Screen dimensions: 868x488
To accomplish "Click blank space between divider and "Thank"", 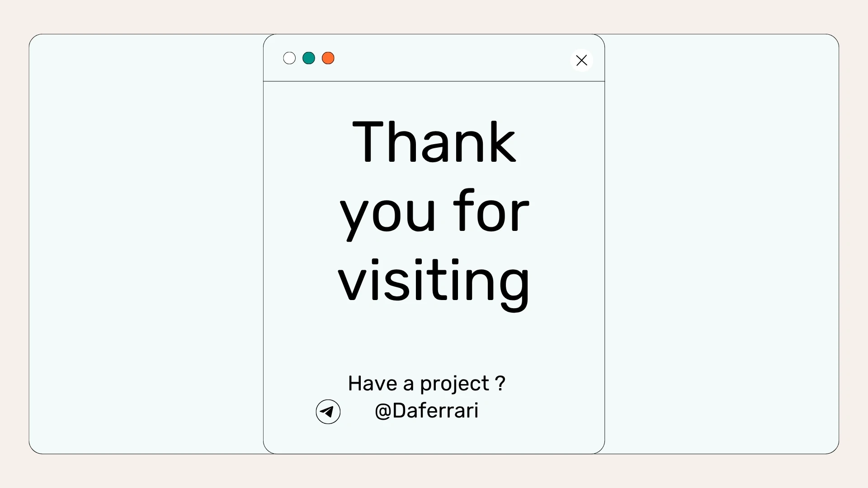I will [434, 99].
